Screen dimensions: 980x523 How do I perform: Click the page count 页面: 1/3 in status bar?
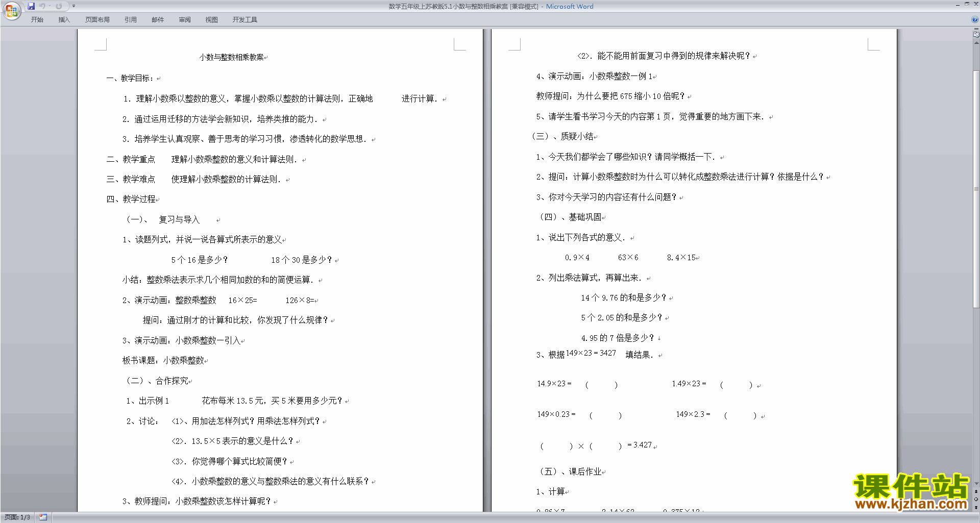pos(17,517)
